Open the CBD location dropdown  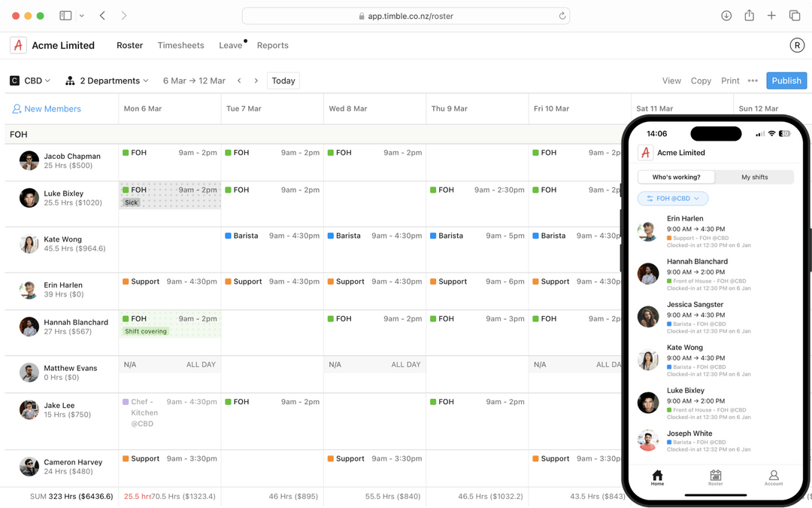click(x=30, y=81)
